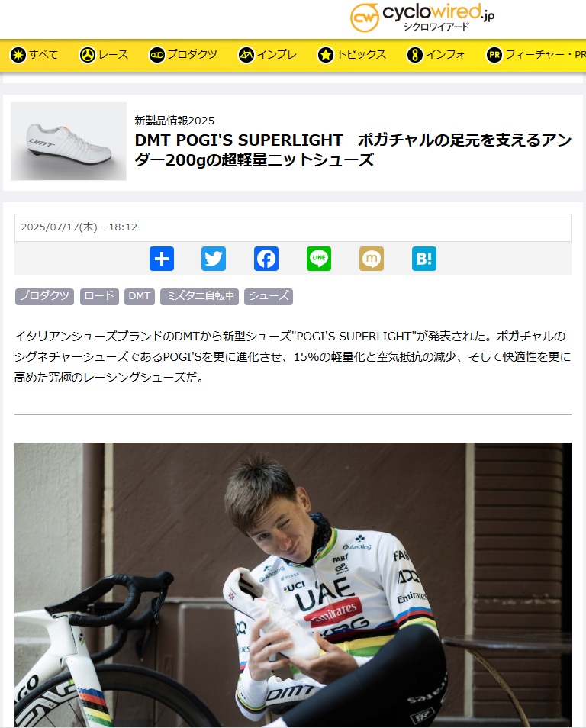
Task: Share article on Twitter
Action: 214,259
